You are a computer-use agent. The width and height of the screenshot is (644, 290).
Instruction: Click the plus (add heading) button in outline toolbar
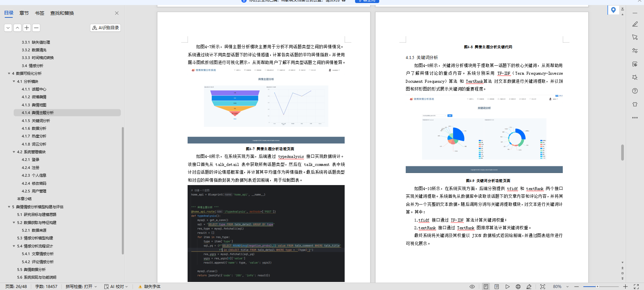click(x=27, y=28)
